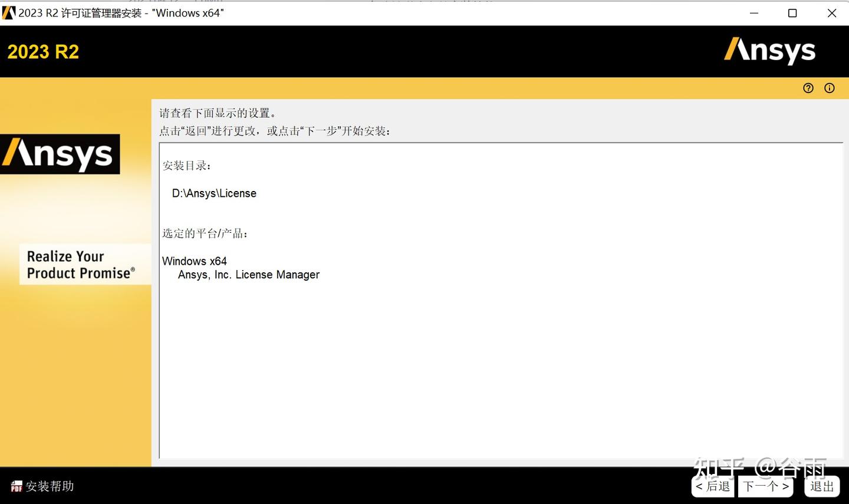This screenshot has width=849, height=504.
Task: Click 下一个 to start installation
Action: coord(765,486)
